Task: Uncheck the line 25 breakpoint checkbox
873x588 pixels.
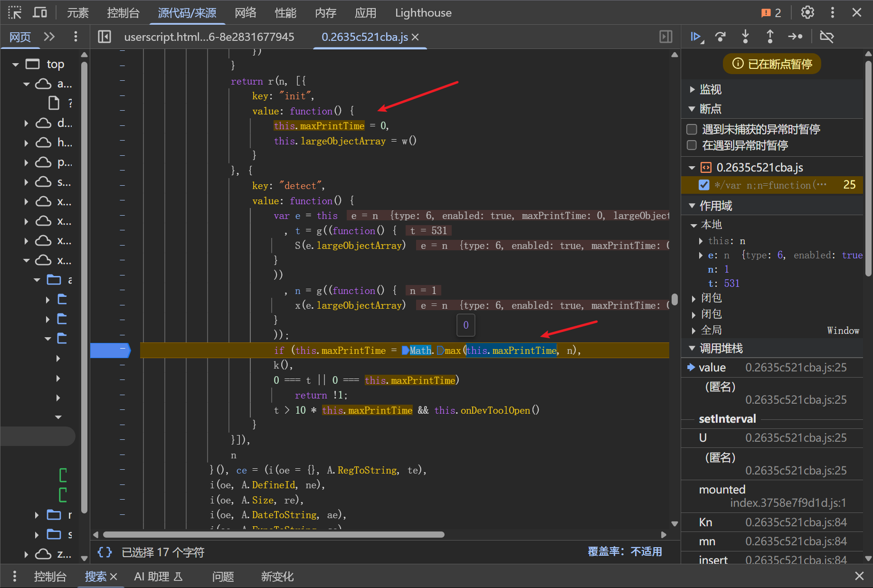Action: coord(704,185)
